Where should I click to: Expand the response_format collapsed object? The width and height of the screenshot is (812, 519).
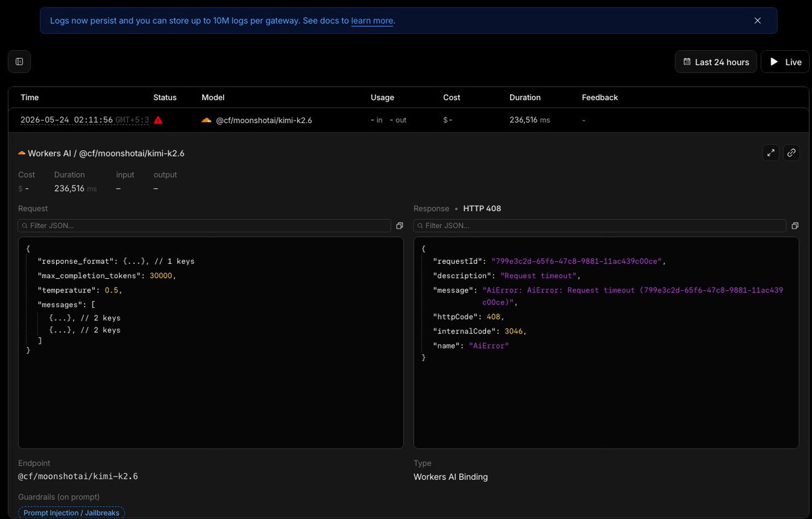point(135,261)
